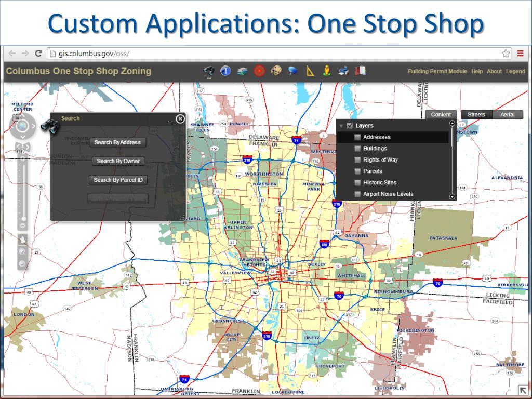The height and width of the screenshot is (399, 532).
Task: Click the browser Forward arrow
Action: [x=25, y=54]
